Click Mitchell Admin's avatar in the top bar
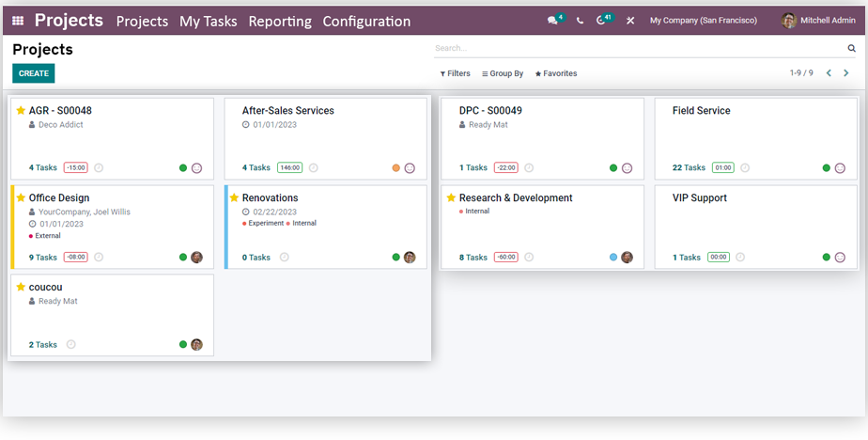 point(789,21)
